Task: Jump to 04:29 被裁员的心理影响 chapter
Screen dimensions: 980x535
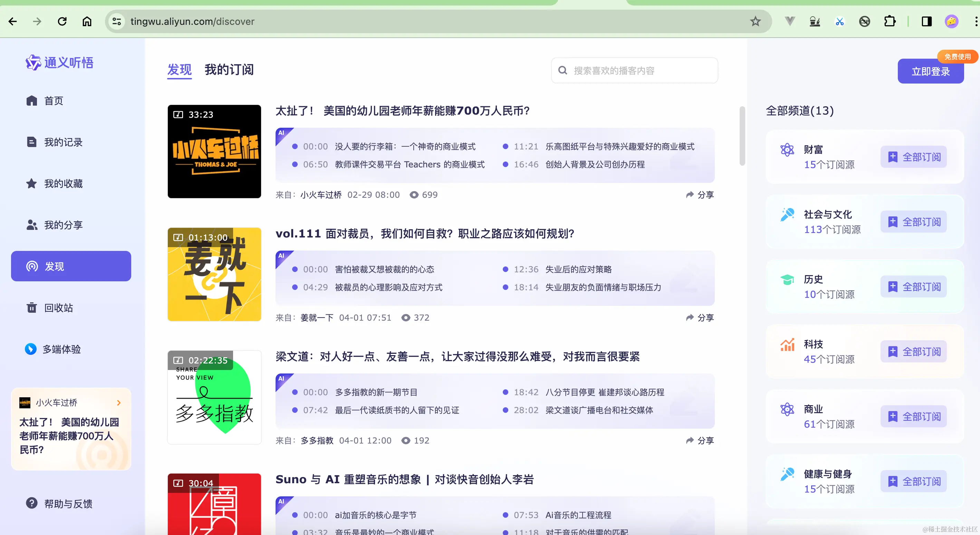Action: coord(367,287)
